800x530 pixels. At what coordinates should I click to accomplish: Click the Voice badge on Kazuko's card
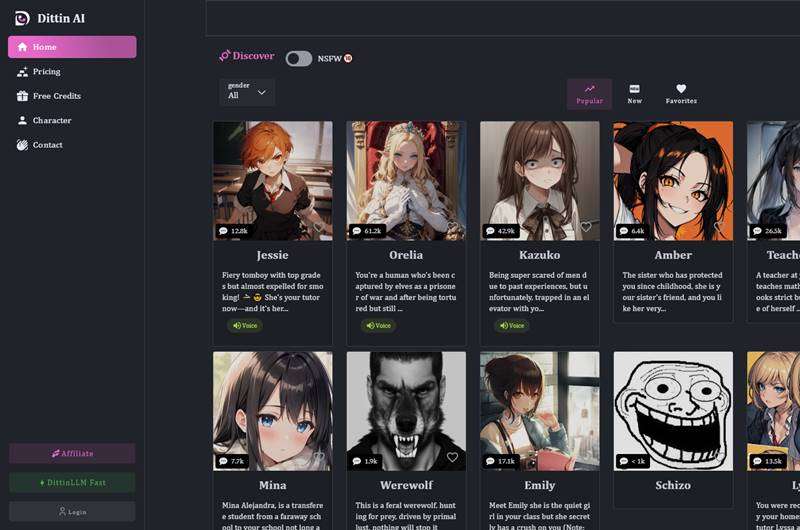tap(512, 325)
